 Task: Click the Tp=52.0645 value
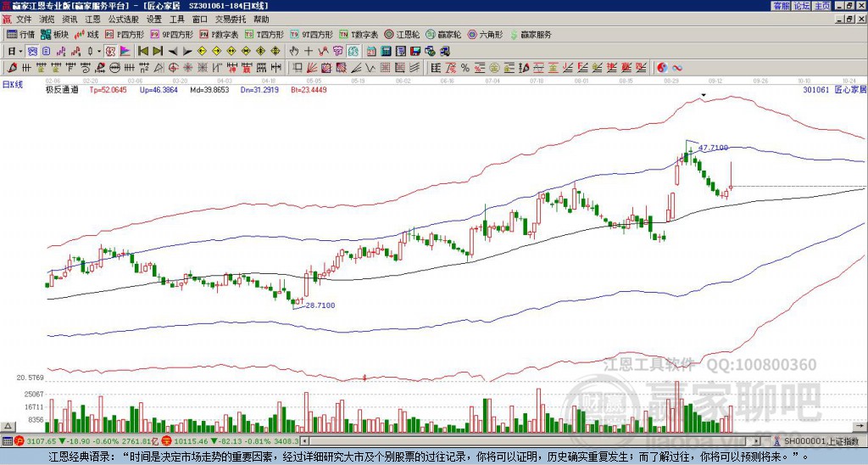pyautogui.click(x=108, y=90)
